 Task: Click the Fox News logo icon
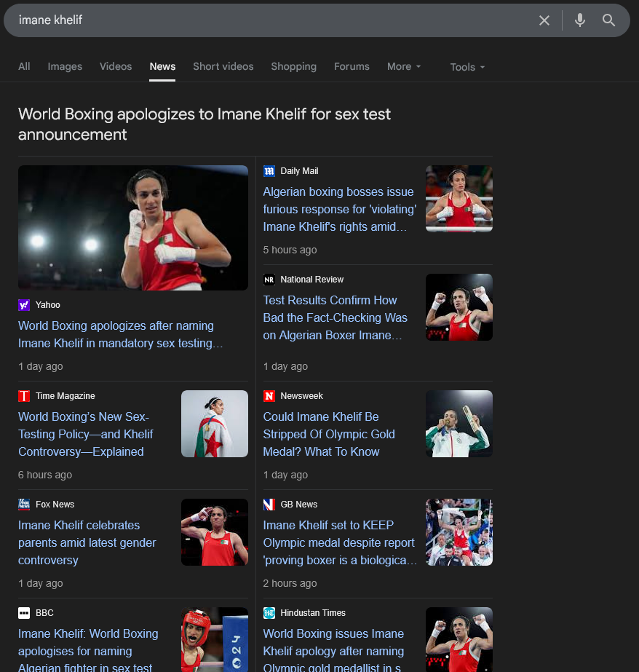click(x=24, y=505)
